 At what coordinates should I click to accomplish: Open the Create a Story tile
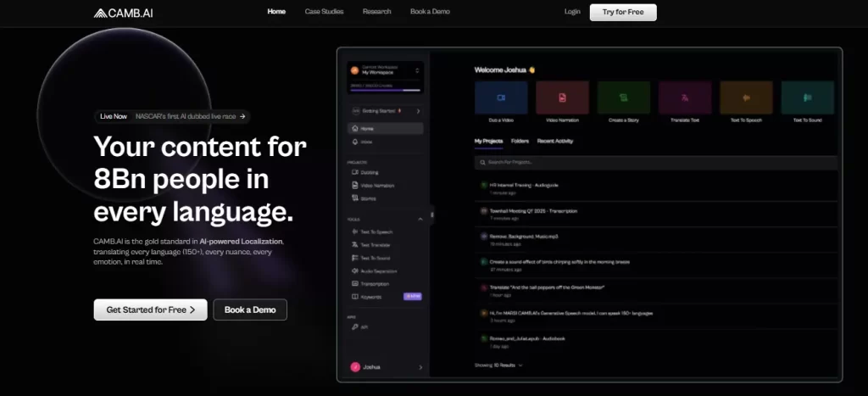coord(624,98)
